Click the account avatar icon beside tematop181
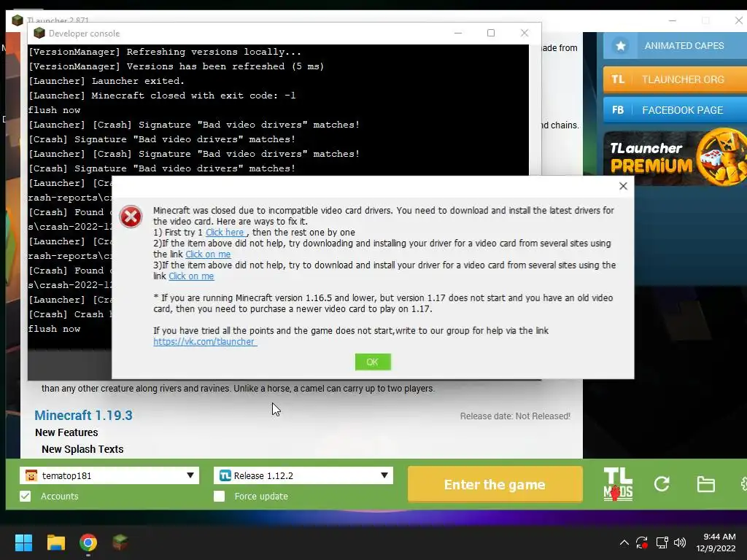747x560 pixels. point(31,475)
